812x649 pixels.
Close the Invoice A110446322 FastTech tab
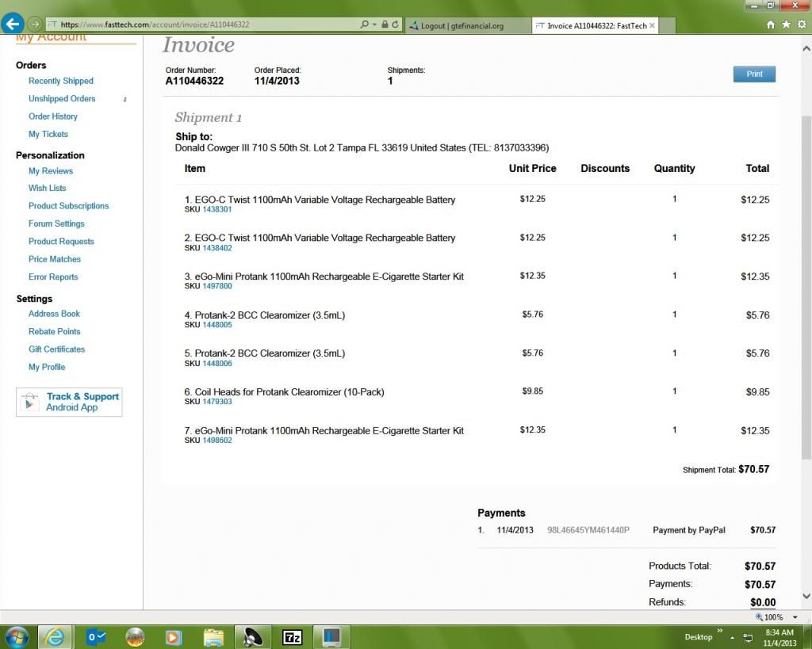[x=652, y=25]
